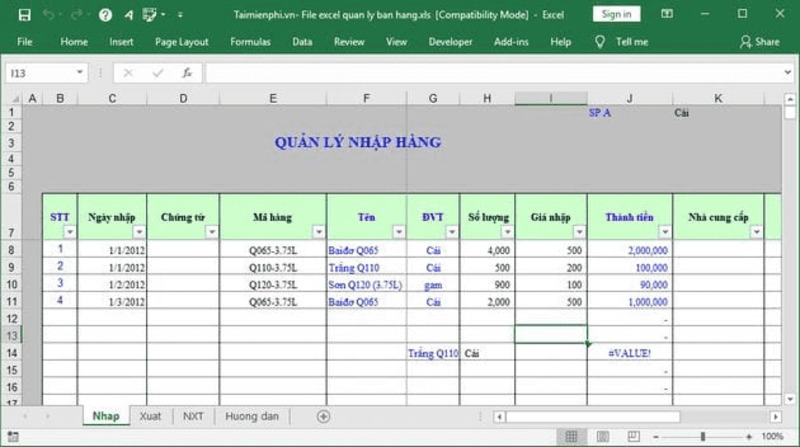Open the Ngày nhập filter dropdown
Viewport: 800px width, 447px height.
tap(139, 232)
